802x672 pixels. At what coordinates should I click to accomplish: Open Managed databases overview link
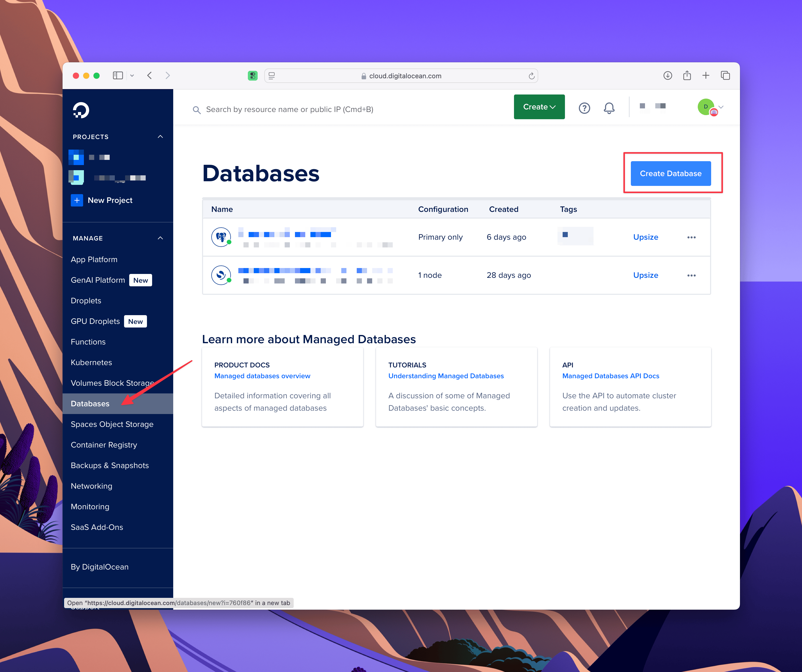pos(262,376)
